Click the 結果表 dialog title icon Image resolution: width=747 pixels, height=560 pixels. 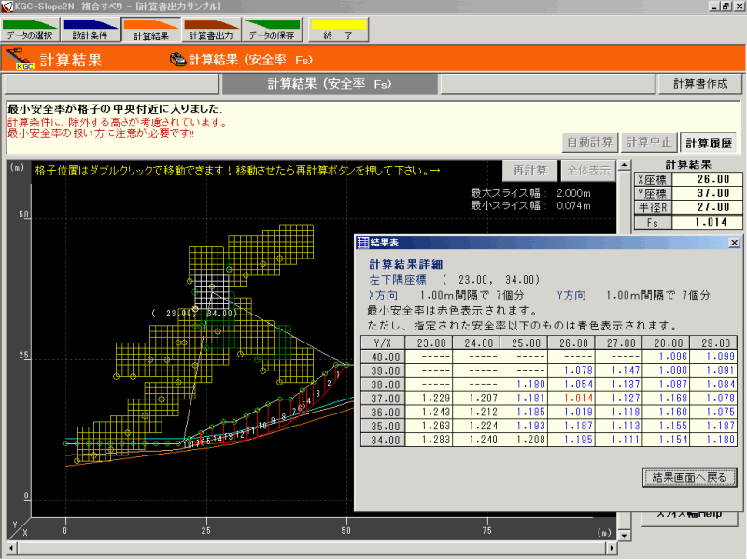pos(362,243)
